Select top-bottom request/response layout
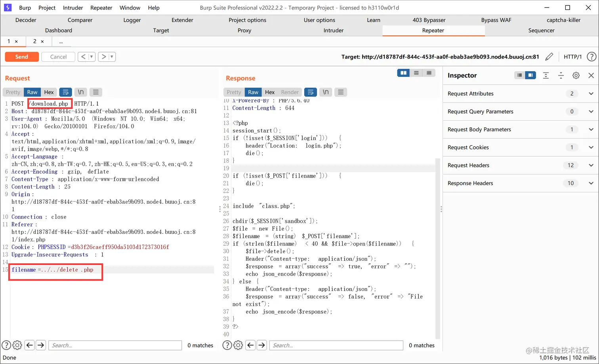The height and width of the screenshot is (364, 599). 416,73
